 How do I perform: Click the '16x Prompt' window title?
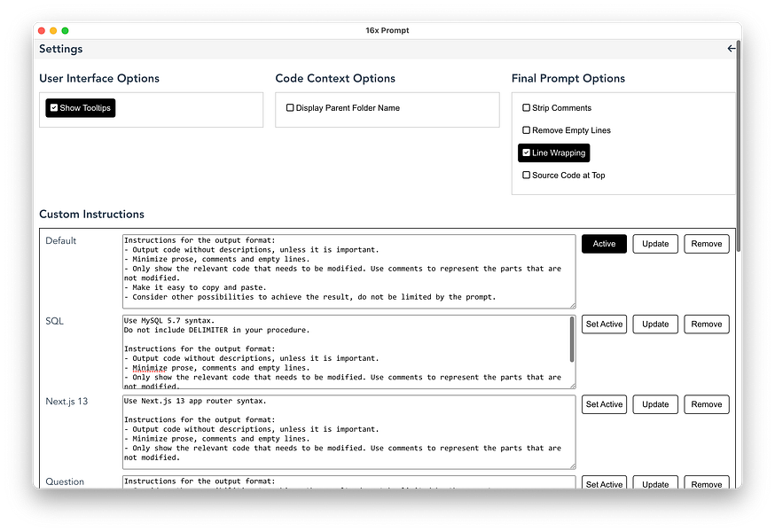click(387, 30)
